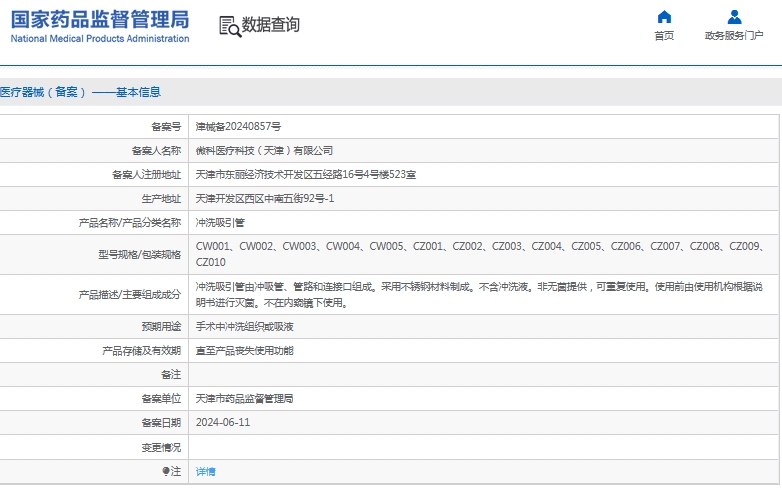Click the 备案单位 label
The height and width of the screenshot is (494, 782).
(x=161, y=399)
